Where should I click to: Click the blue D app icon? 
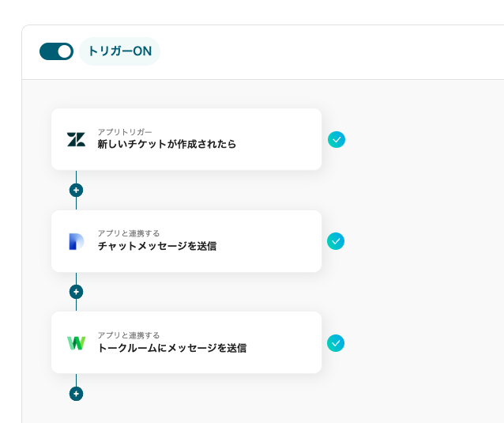[76, 241]
